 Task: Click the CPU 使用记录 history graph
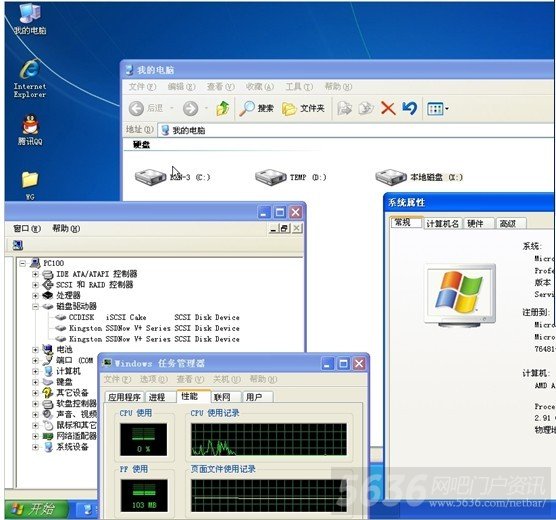[269, 439]
